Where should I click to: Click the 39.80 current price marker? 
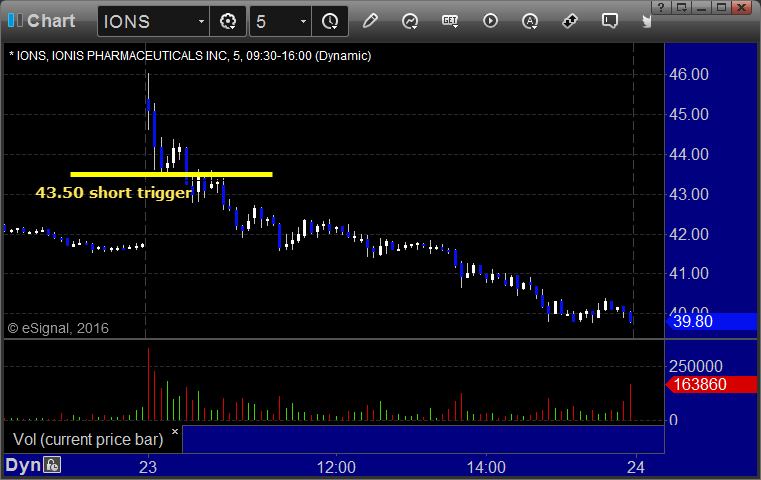[x=711, y=321]
